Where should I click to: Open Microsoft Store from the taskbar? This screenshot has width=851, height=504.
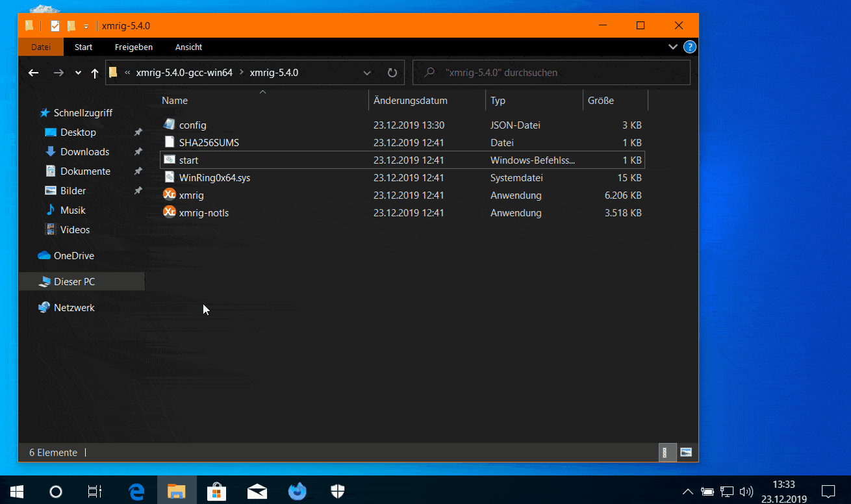(x=217, y=491)
